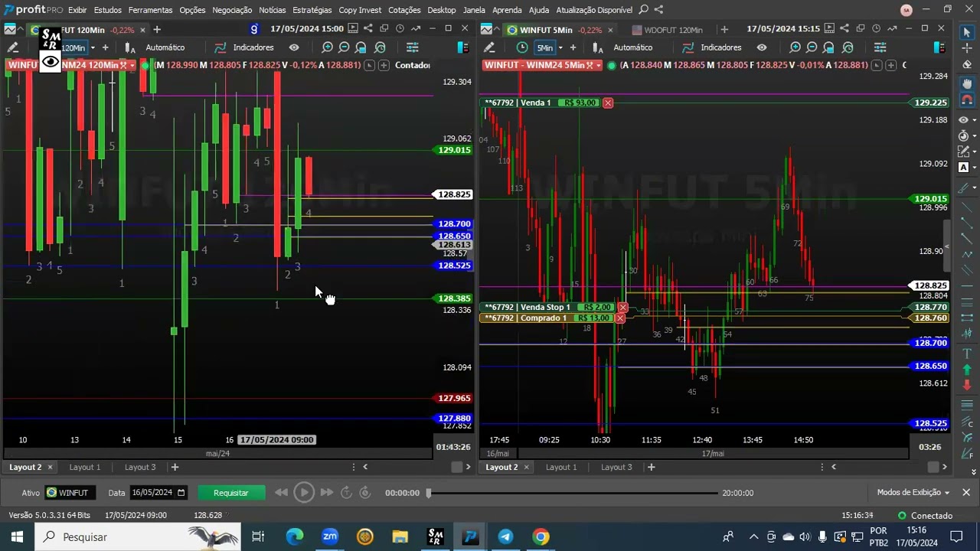Click the clock history icon in 120Min header
Viewport: 980px width, 551px height.
tap(400, 29)
